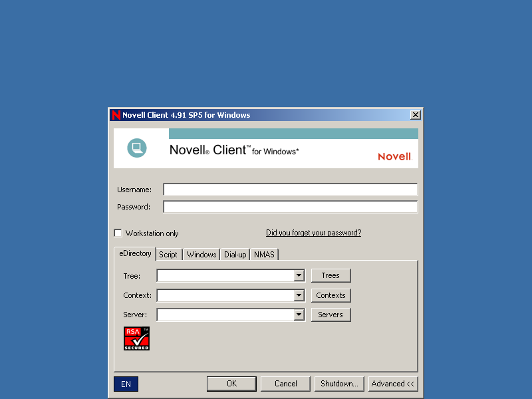Browse contexts with the Contexts button
532x399 pixels.
click(x=331, y=295)
